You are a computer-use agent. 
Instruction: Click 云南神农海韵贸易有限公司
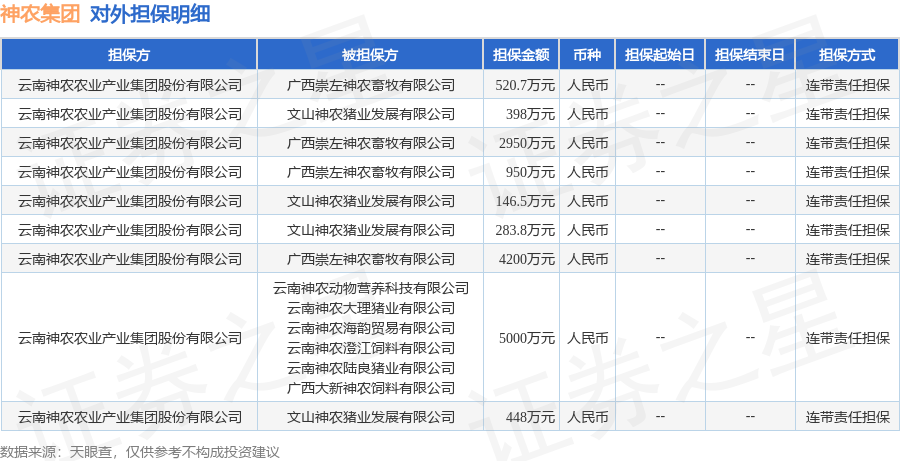(371, 328)
